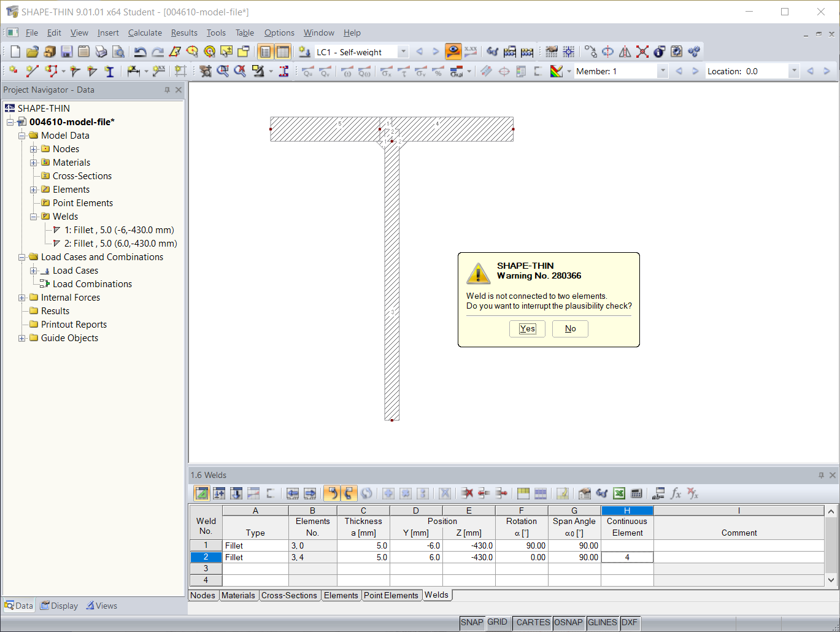The width and height of the screenshot is (840, 632).
Task: Toggle the SNAP status bar option
Action: click(x=472, y=623)
